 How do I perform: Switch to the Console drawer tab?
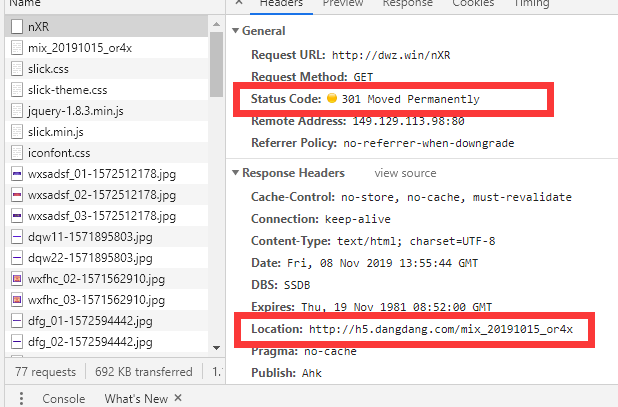click(x=63, y=398)
